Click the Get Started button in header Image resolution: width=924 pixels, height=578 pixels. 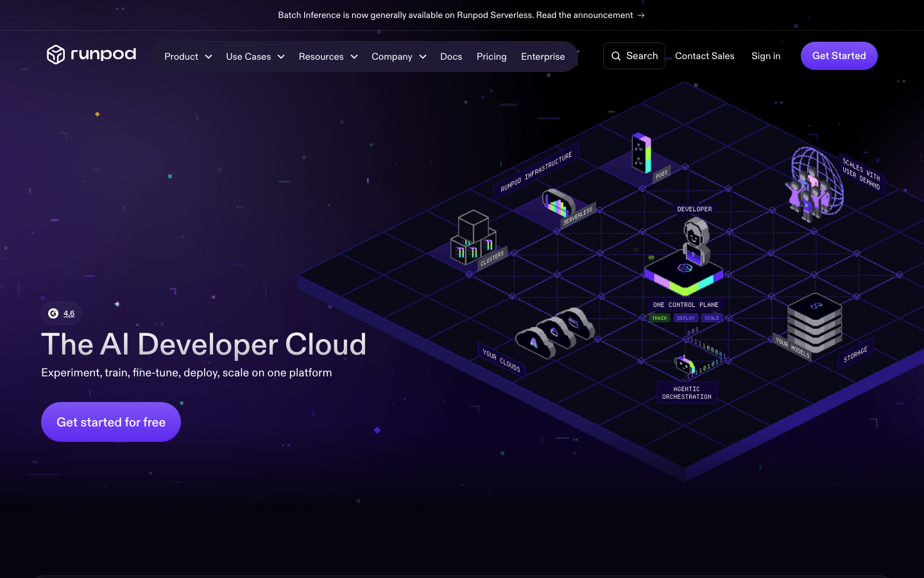click(839, 56)
